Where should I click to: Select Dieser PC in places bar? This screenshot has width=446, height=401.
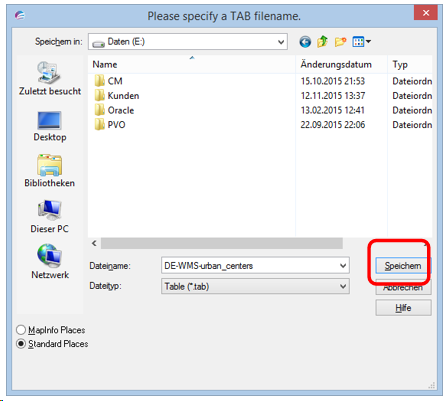pos(50,217)
